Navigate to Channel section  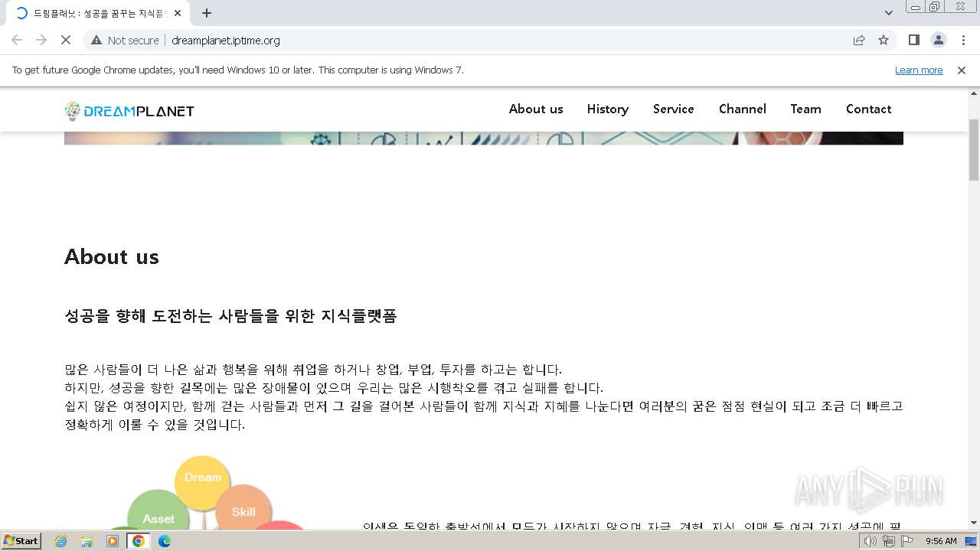(x=743, y=109)
